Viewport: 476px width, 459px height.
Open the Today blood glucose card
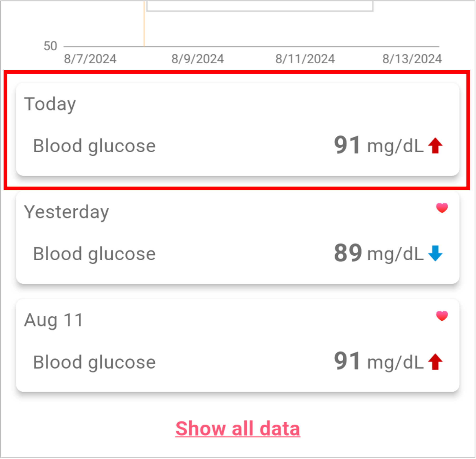coord(238,129)
